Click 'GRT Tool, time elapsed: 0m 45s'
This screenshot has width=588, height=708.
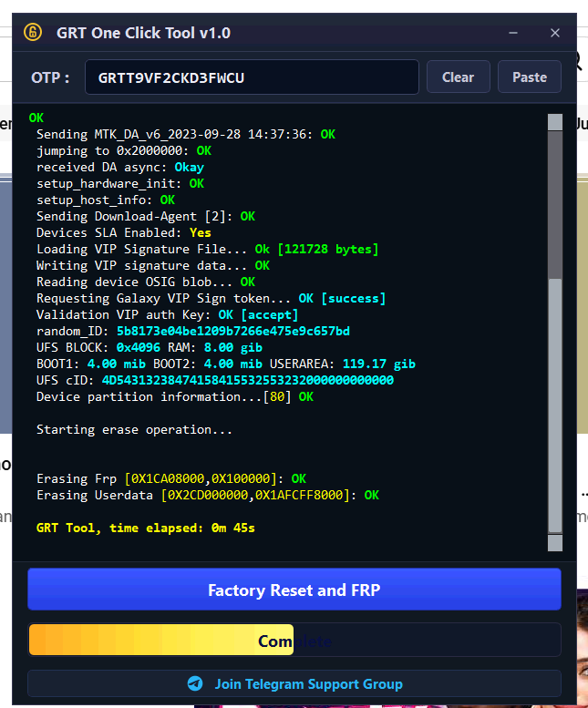click(146, 528)
